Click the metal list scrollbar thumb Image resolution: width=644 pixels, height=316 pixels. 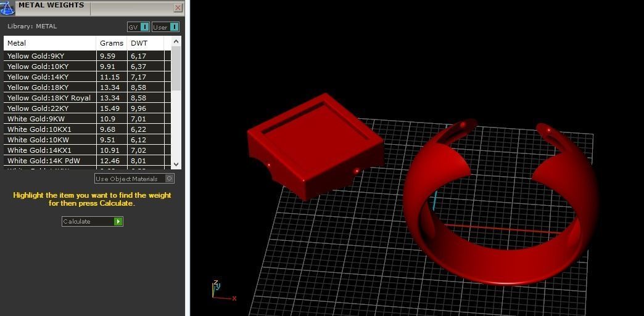click(176, 68)
